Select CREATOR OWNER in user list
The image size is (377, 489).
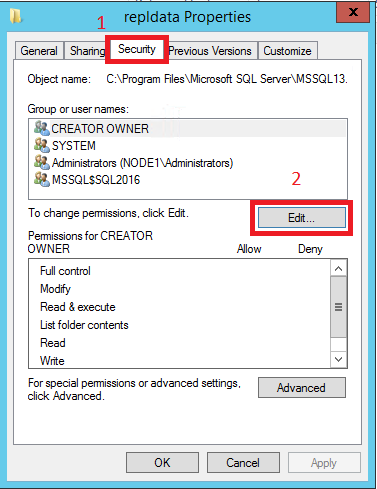[x=188, y=128]
